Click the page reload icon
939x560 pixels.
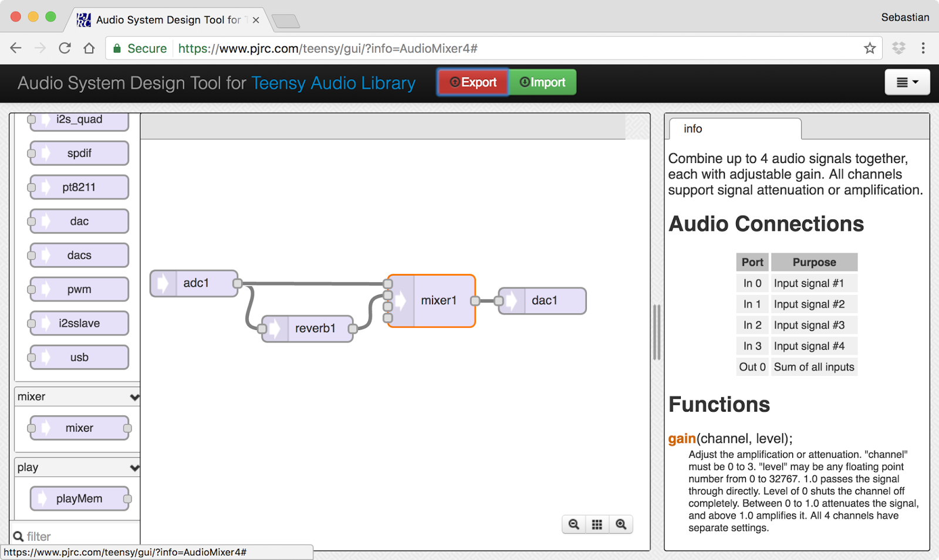pyautogui.click(x=65, y=47)
